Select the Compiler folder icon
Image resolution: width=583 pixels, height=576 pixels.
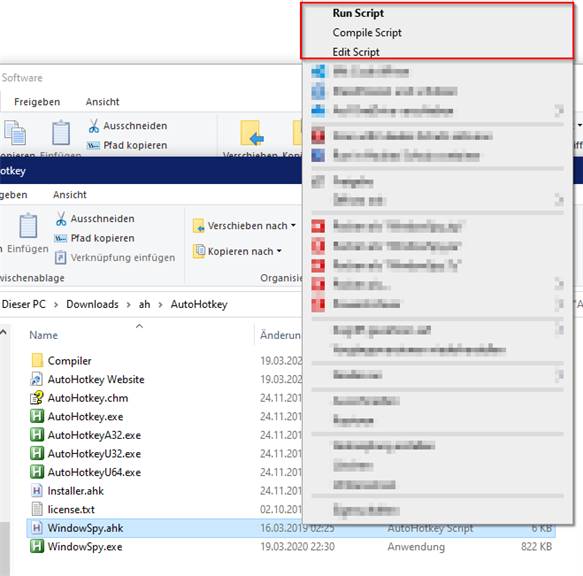click(37, 360)
